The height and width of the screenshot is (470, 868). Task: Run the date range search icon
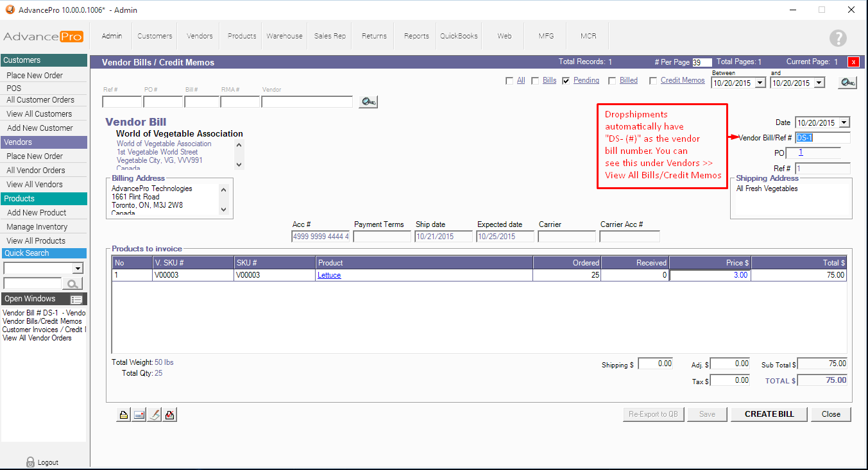pos(847,83)
